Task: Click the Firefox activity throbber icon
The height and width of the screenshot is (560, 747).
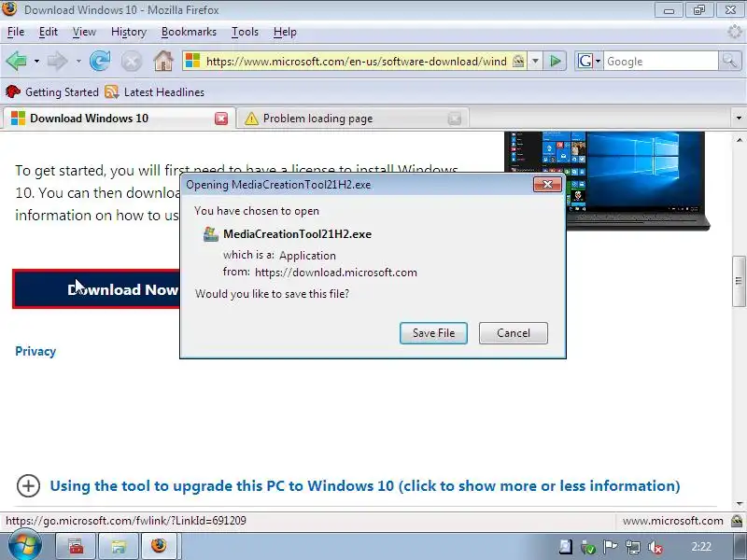Action: [x=735, y=32]
